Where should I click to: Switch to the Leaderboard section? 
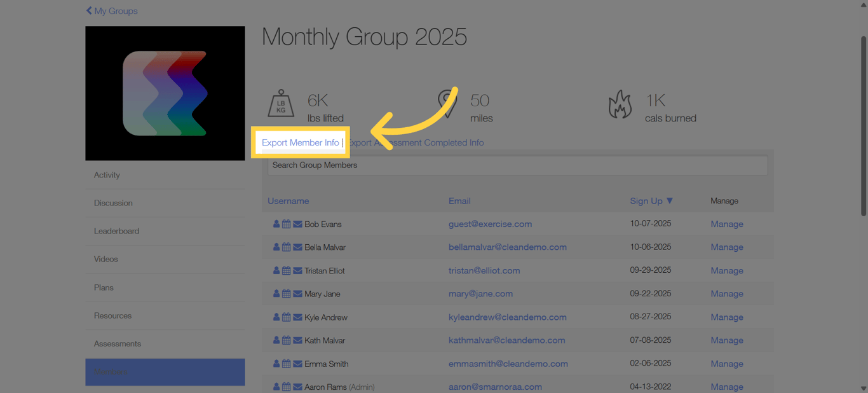click(x=118, y=231)
